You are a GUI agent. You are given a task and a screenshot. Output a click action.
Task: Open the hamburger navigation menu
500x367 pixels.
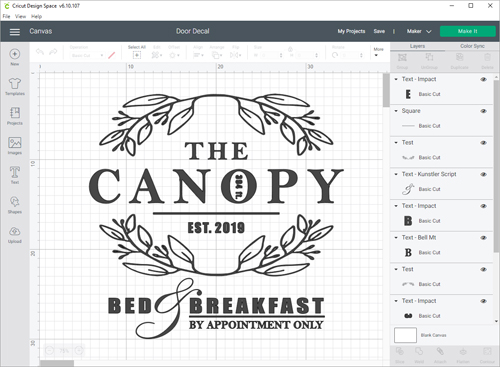pos(15,32)
